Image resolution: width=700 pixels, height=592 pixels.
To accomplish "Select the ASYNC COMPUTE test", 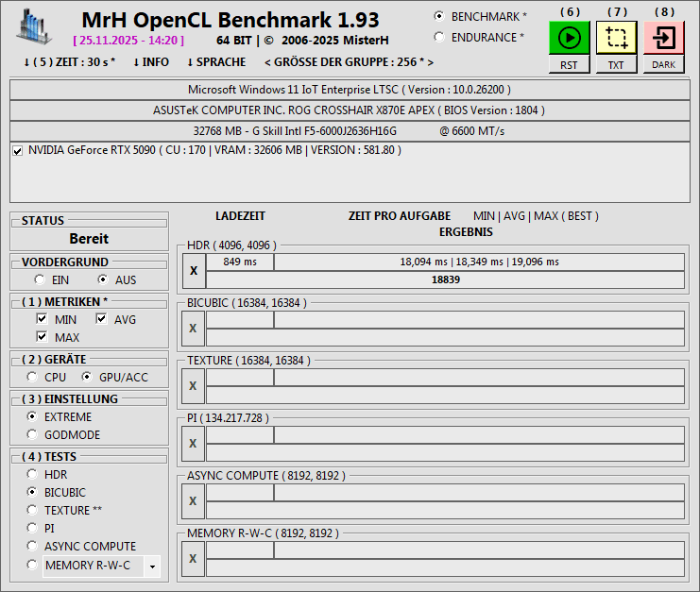I will point(32,546).
